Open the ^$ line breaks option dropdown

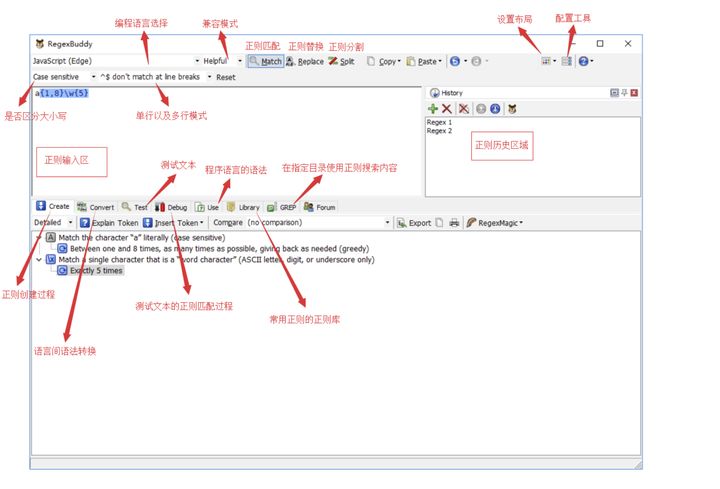pos(156,77)
